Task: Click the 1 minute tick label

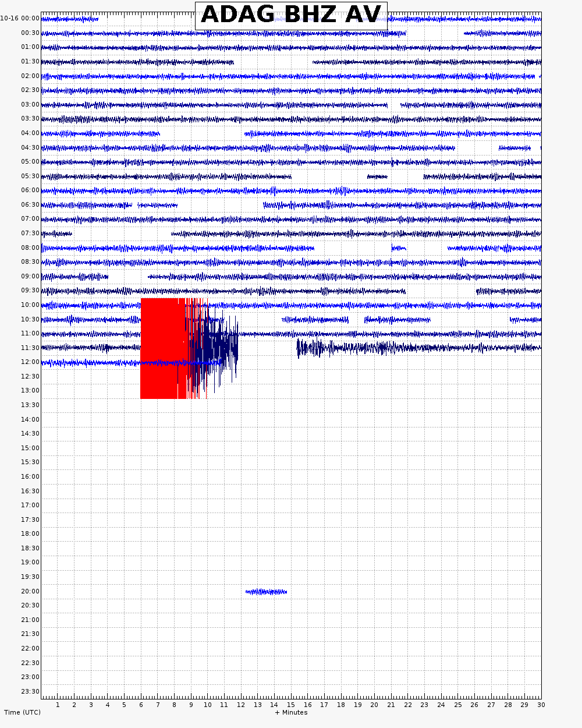Action: click(x=58, y=705)
